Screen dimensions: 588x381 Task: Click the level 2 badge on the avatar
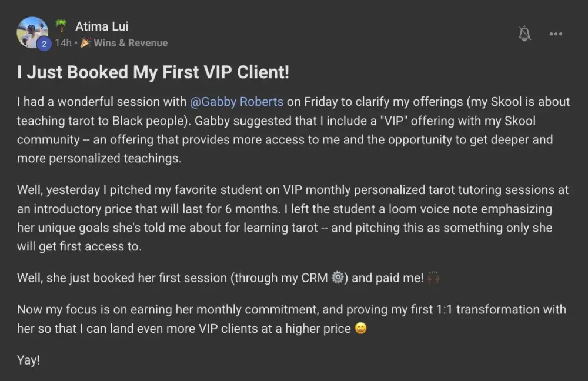click(x=43, y=44)
